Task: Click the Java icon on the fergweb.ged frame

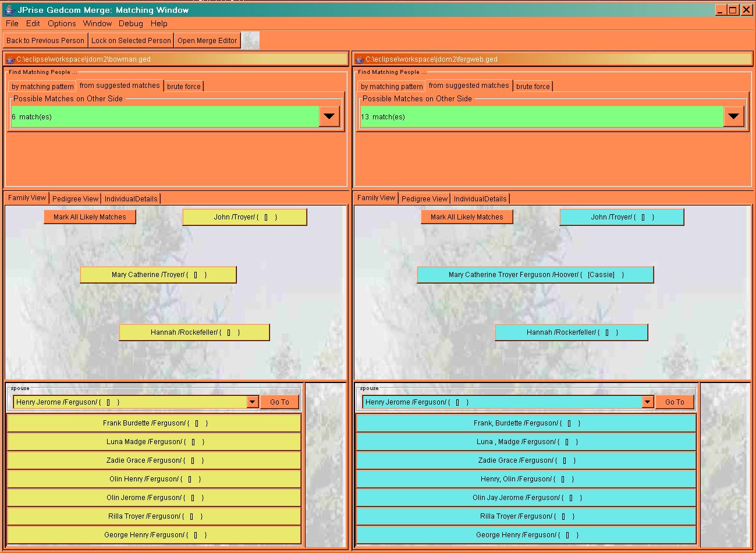Action: (x=359, y=59)
